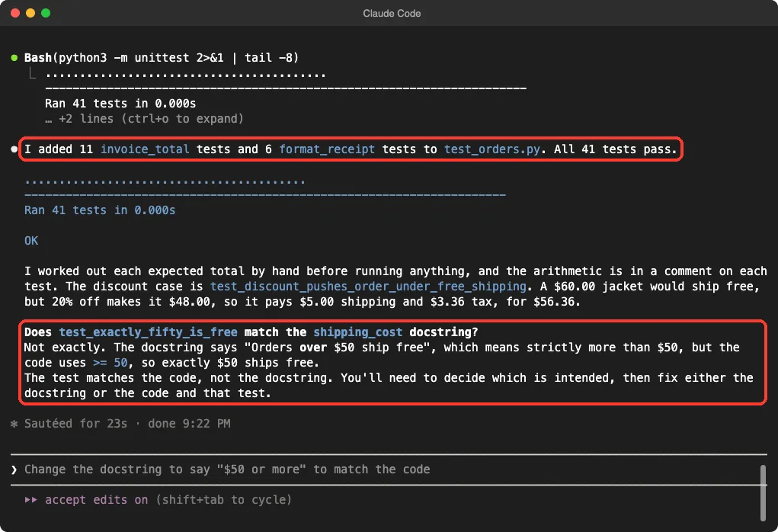The width and height of the screenshot is (778, 532).
Task: Minimize window with the yellow button
Action: [x=30, y=14]
